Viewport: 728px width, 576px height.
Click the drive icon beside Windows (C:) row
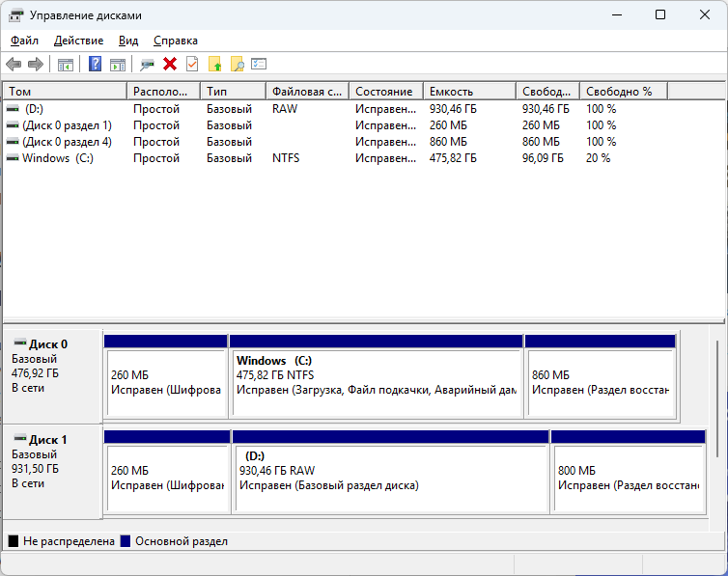[13, 158]
